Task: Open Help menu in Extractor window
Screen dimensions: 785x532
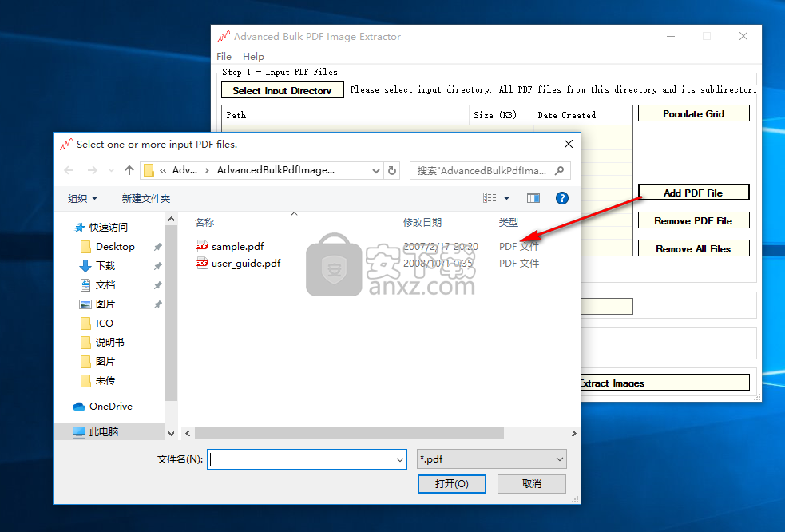Action: tap(253, 57)
